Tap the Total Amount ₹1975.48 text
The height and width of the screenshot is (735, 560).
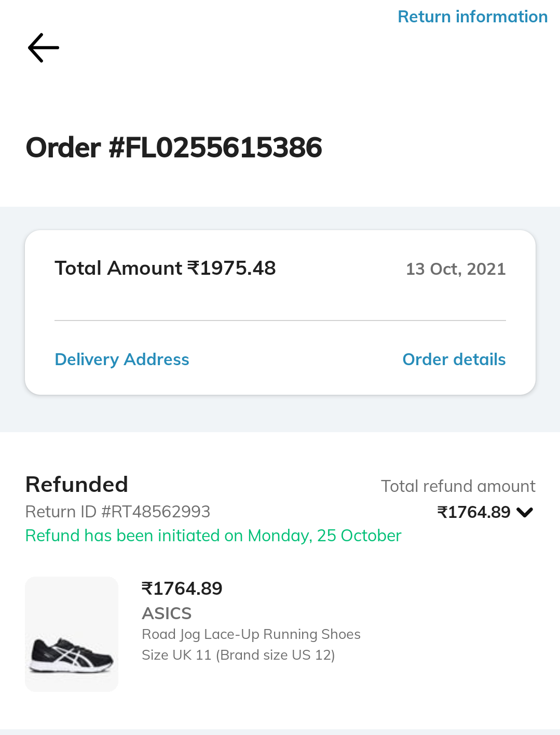[165, 269]
